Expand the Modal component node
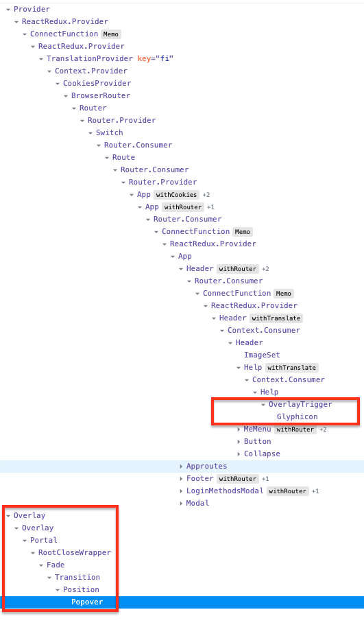364x636 pixels. point(181,504)
